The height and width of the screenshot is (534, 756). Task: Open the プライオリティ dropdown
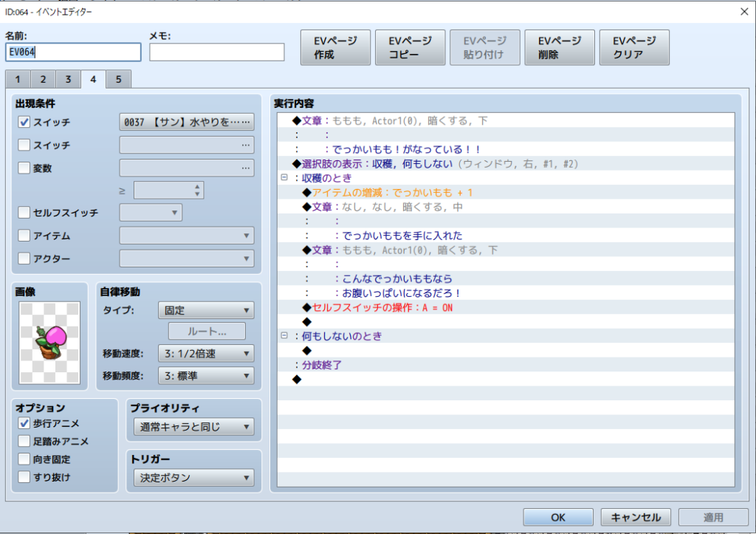pyautogui.click(x=194, y=427)
